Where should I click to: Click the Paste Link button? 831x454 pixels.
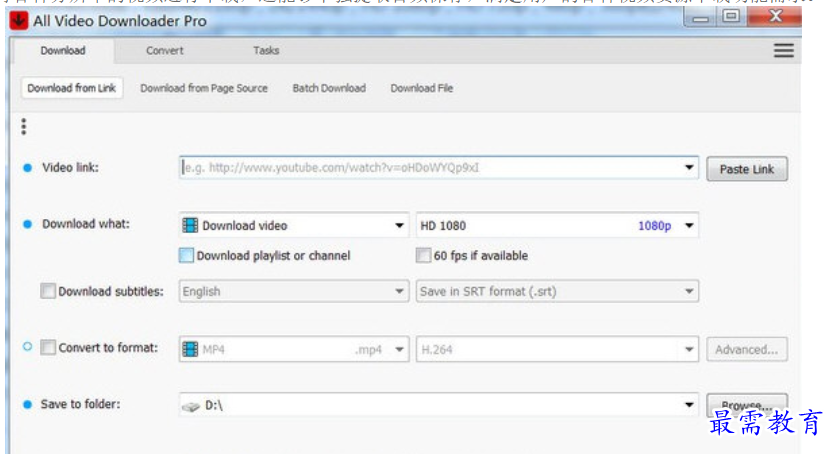(x=747, y=169)
